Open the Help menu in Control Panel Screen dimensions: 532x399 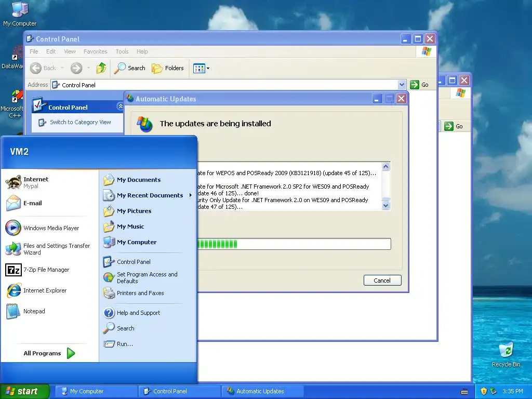click(x=142, y=51)
